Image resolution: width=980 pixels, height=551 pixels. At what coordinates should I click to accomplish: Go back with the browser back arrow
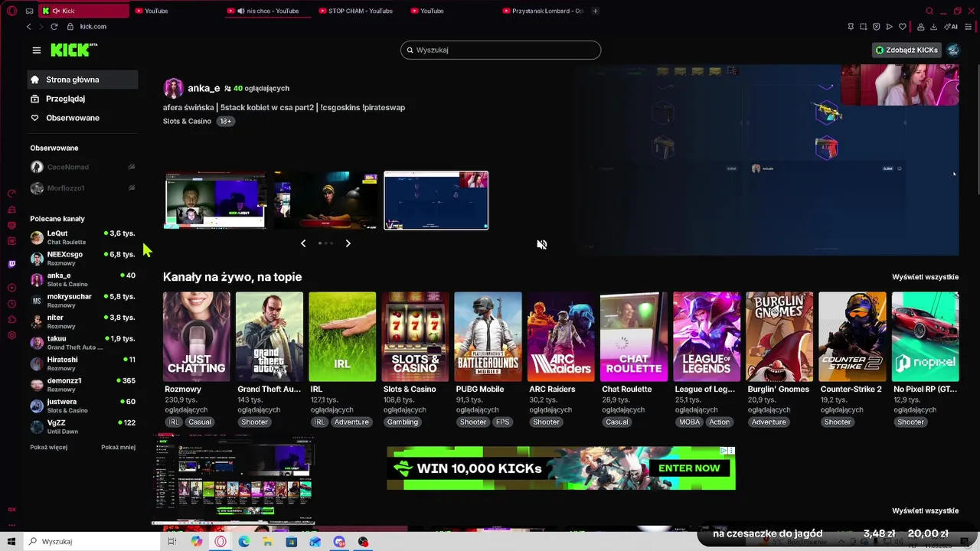[x=28, y=27]
